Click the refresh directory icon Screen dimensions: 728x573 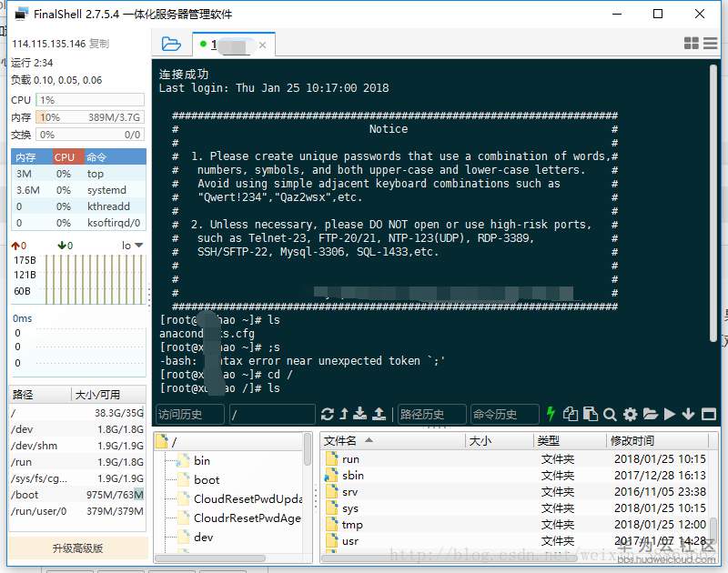point(328,414)
